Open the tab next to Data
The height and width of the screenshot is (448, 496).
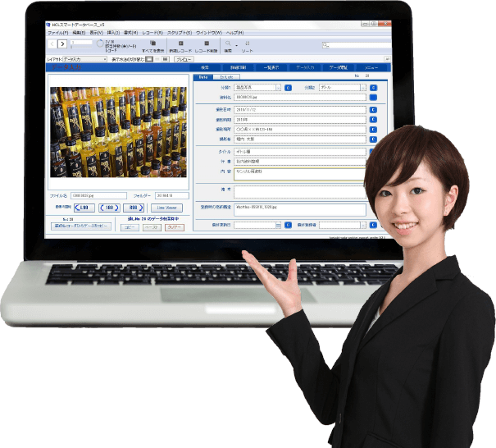(226, 77)
